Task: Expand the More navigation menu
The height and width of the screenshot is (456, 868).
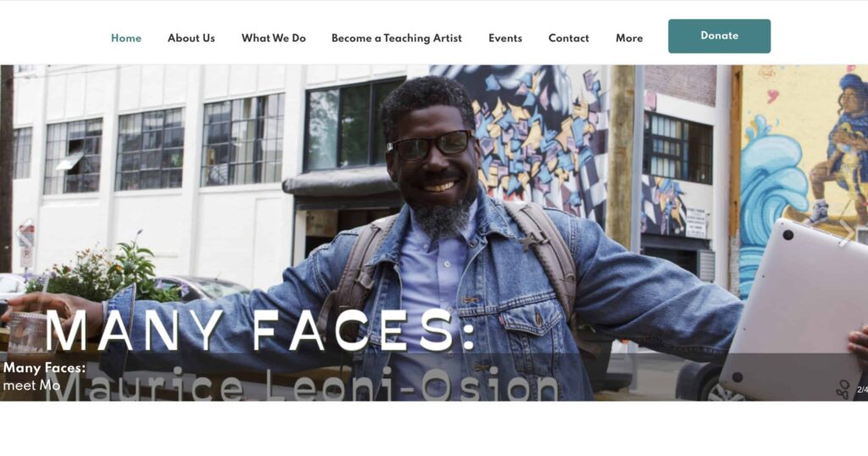Action: point(629,38)
